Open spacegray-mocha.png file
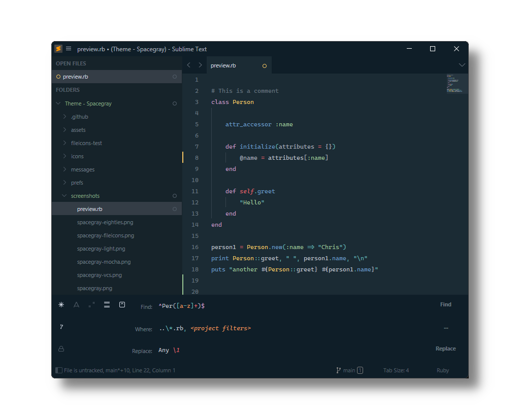The width and height of the screenshot is (520, 420). click(104, 262)
